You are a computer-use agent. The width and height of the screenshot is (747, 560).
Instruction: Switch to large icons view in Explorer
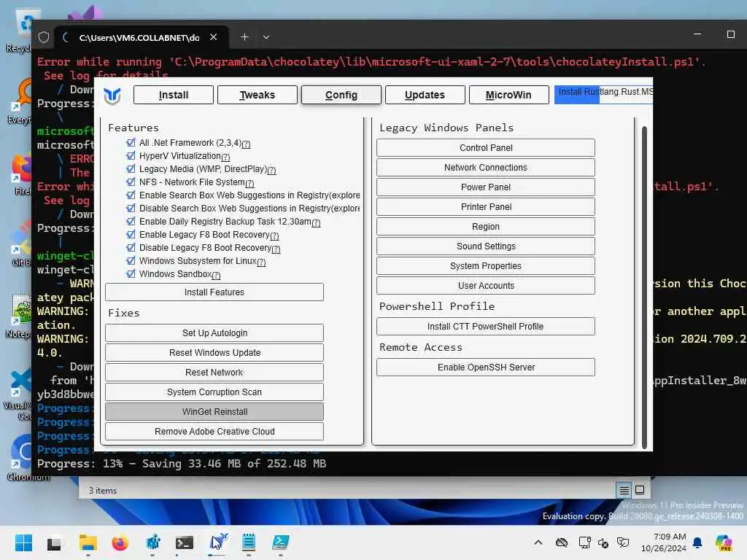pyautogui.click(x=640, y=490)
